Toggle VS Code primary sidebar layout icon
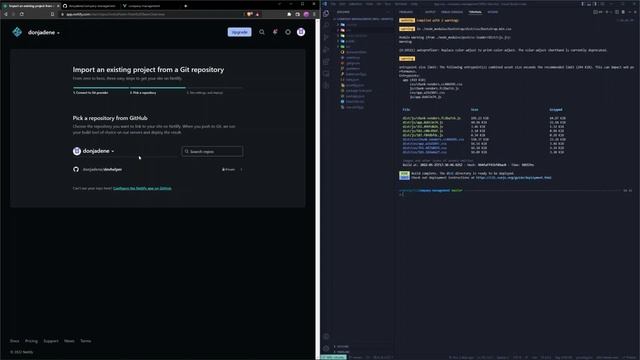Viewport: 640px width, 360px height. [x=582, y=4]
